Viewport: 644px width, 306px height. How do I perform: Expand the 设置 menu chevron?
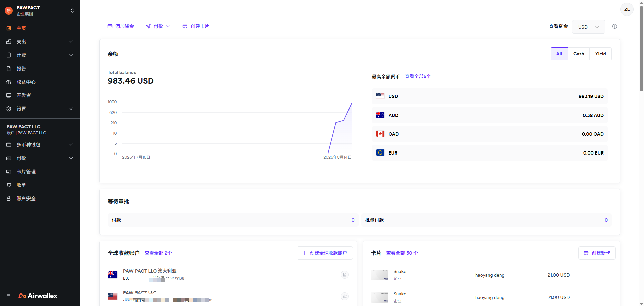point(71,109)
